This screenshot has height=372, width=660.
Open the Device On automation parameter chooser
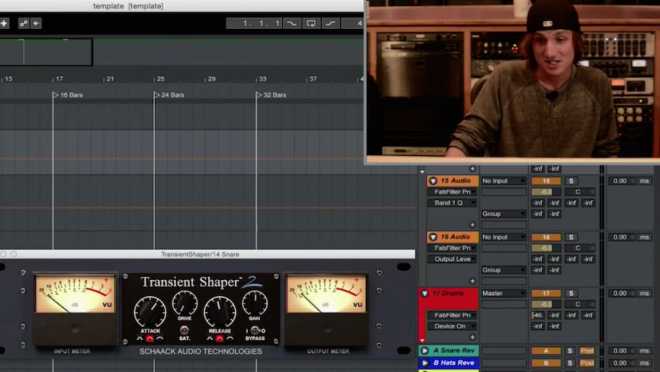452,326
